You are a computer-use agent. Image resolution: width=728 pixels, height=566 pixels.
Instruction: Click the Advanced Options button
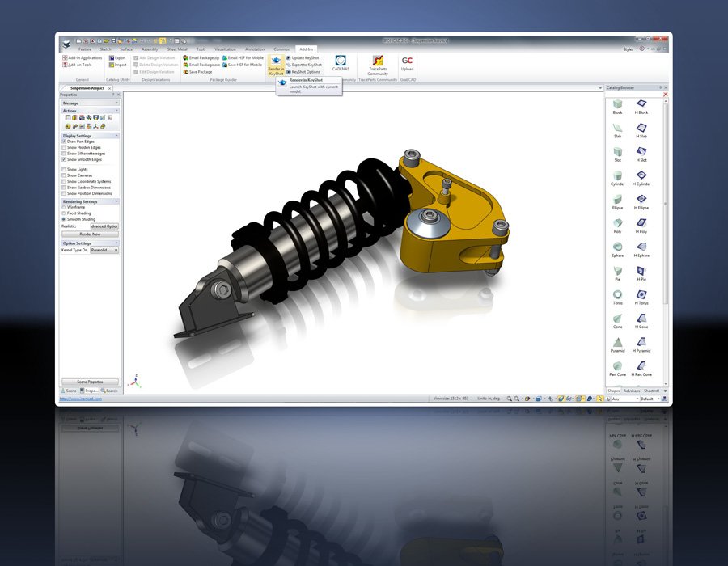pos(104,226)
